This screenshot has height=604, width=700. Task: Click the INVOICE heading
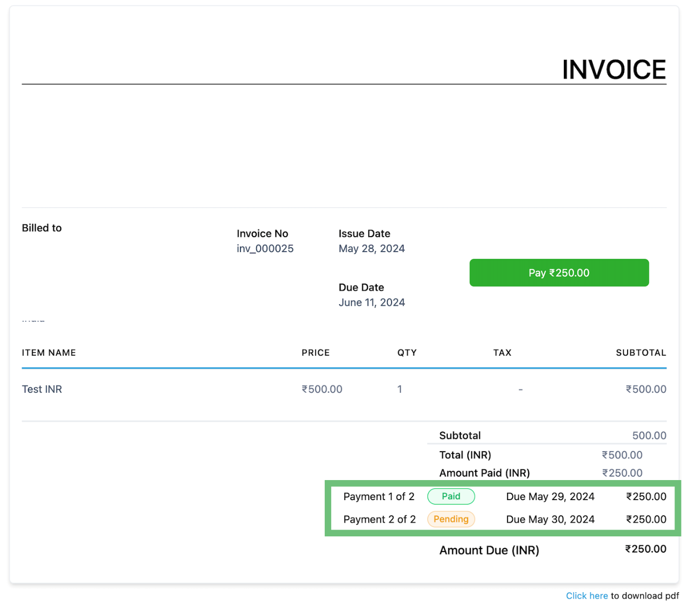click(614, 70)
